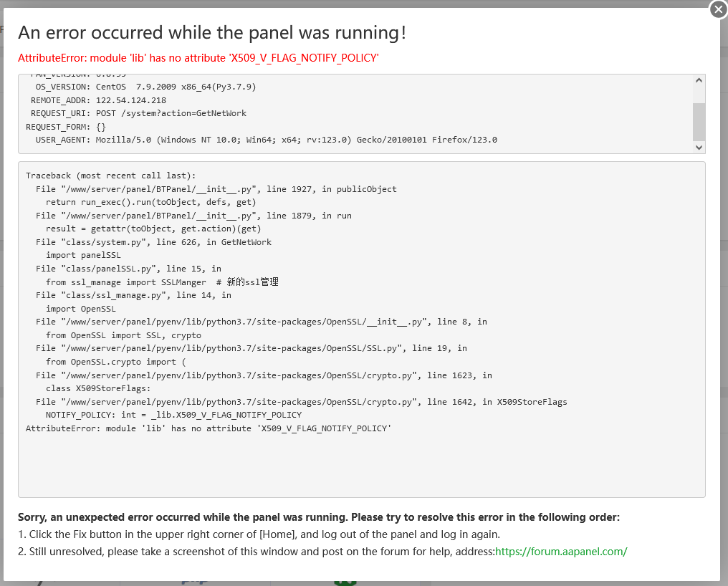Open the forum.aapanel.com link

pyautogui.click(x=561, y=552)
